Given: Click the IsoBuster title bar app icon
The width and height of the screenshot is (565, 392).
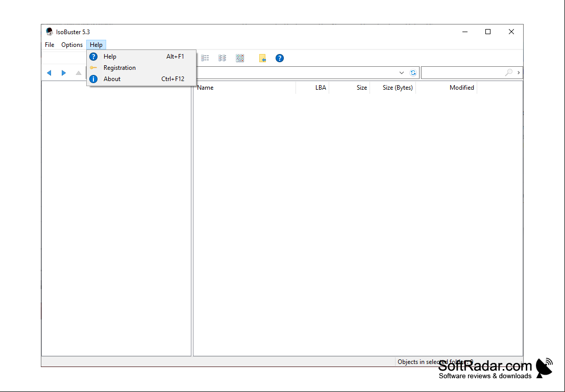Looking at the screenshot, I should click(50, 32).
